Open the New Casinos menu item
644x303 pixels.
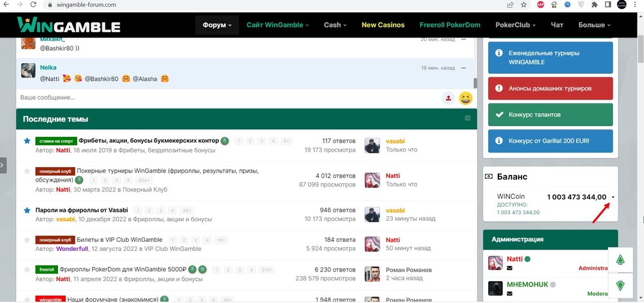(383, 25)
